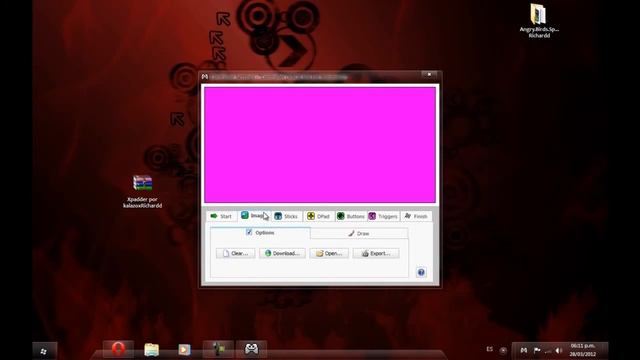Select the Xpadder por kalazodRichardd archive icon
This screenshot has width=640, height=360.
tap(142, 191)
